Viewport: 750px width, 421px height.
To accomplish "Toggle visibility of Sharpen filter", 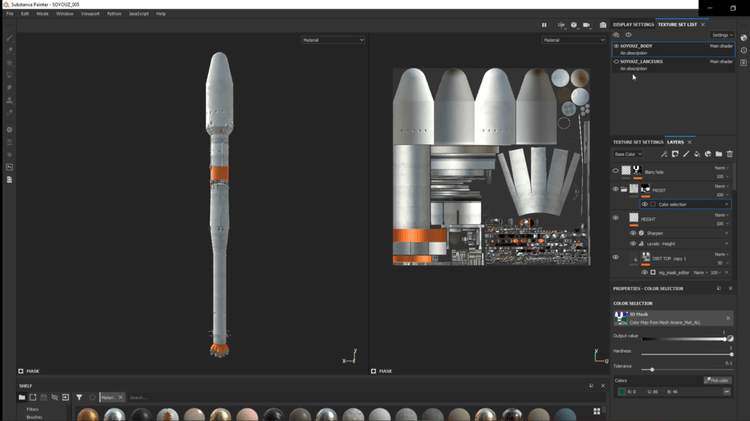I will 633,233.
